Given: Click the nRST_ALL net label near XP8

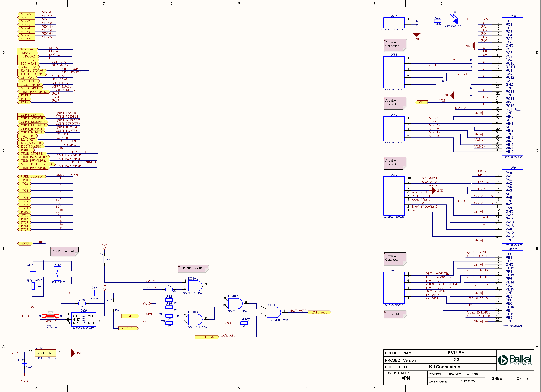Looking at the screenshot, I should [x=463, y=108].
